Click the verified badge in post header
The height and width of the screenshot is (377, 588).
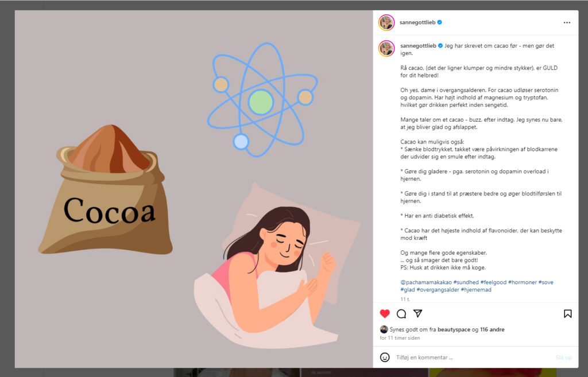point(439,22)
